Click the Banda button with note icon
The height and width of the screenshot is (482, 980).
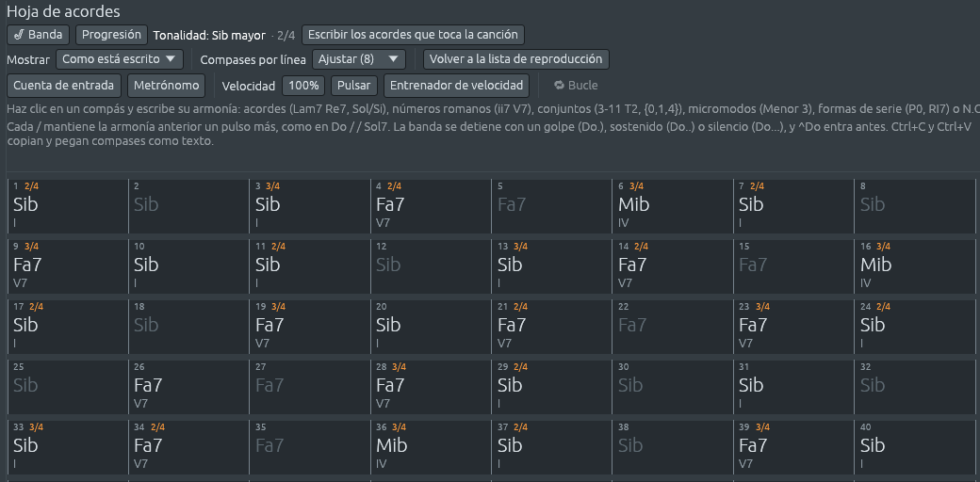38,35
